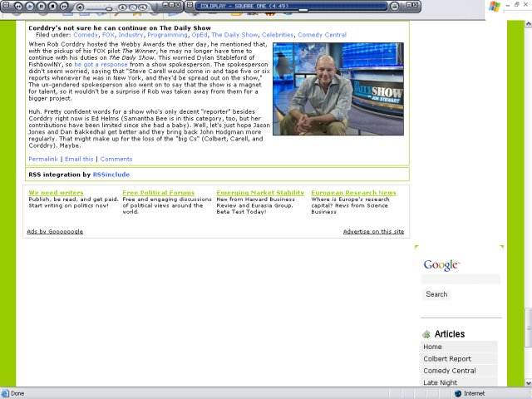
Task: Open the OpEd category link
Action: (199, 35)
